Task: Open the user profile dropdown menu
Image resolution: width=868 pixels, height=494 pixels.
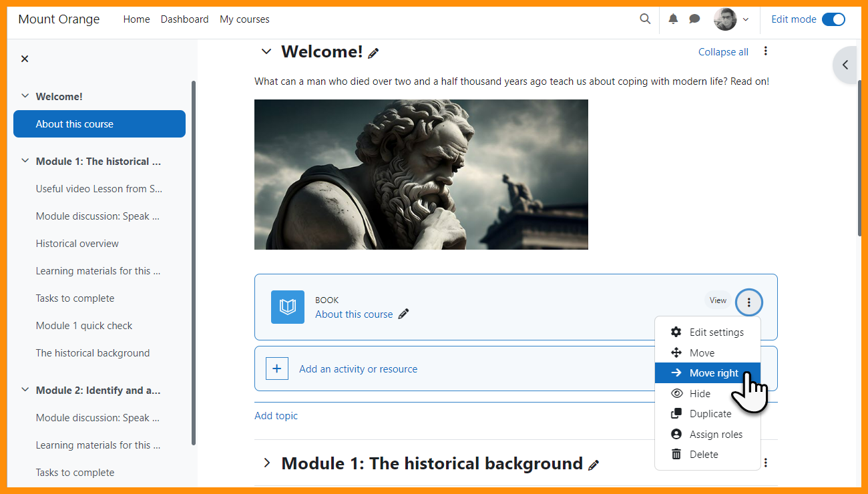Action: click(x=731, y=19)
